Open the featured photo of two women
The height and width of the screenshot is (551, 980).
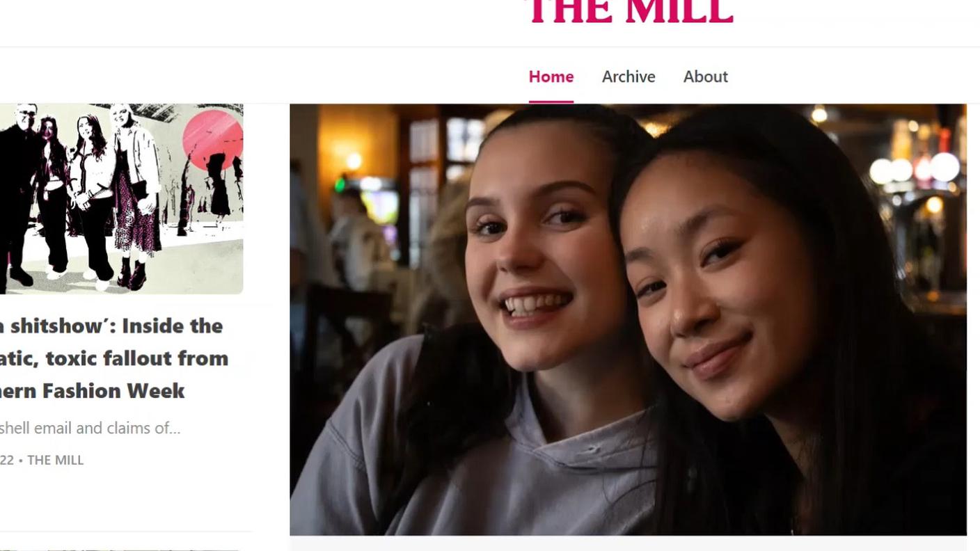tap(628, 319)
